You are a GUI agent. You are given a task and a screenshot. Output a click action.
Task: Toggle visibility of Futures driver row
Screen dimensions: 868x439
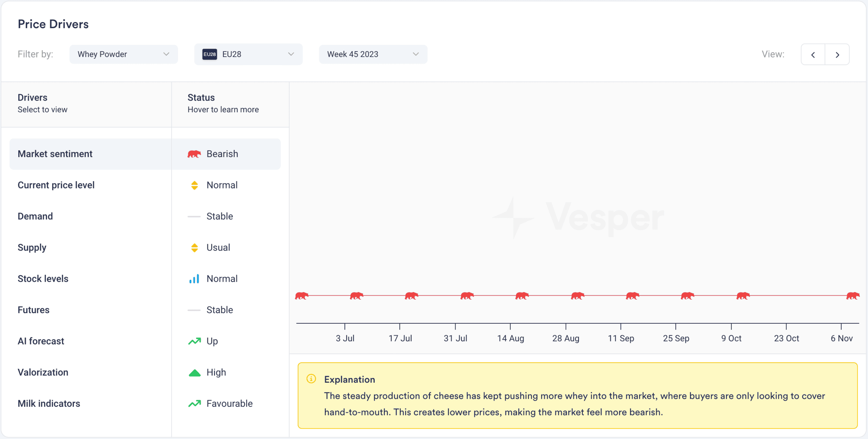click(34, 309)
